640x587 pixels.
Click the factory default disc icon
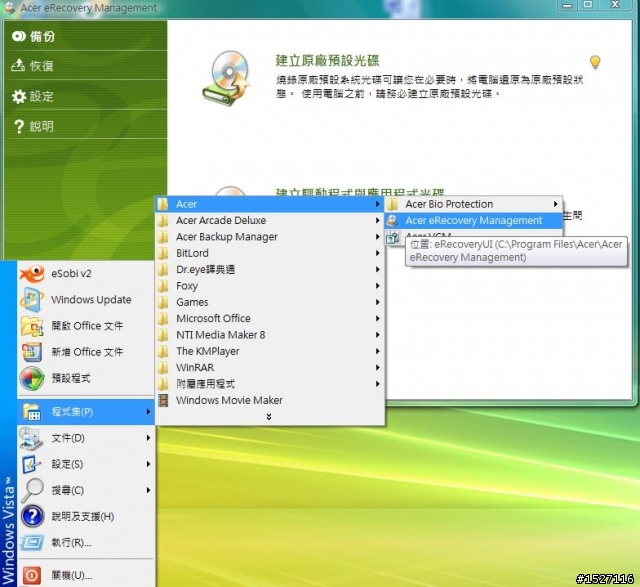point(227,78)
